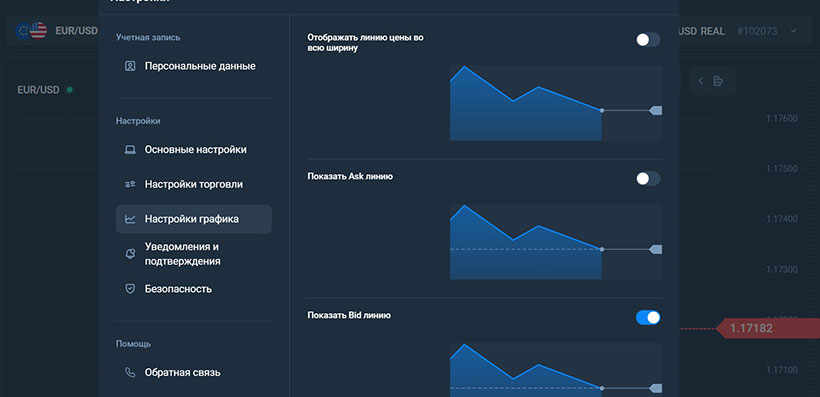
Task: Click the Ask line preview chart
Action: click(556, 242)
